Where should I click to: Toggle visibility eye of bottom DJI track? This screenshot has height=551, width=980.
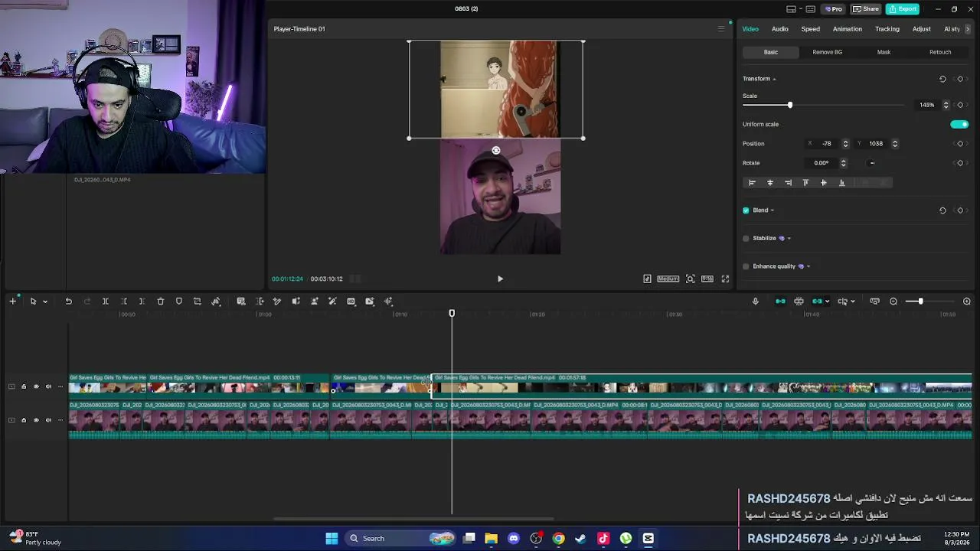(36, 420)
